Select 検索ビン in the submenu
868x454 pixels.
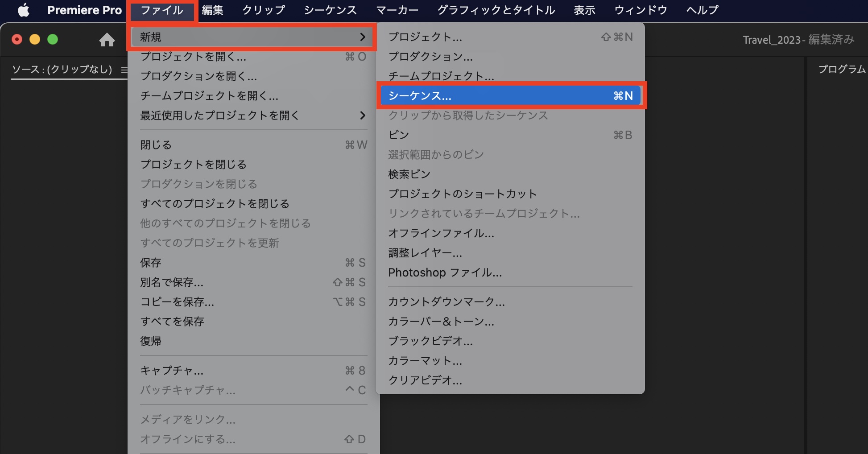point(510,174)
